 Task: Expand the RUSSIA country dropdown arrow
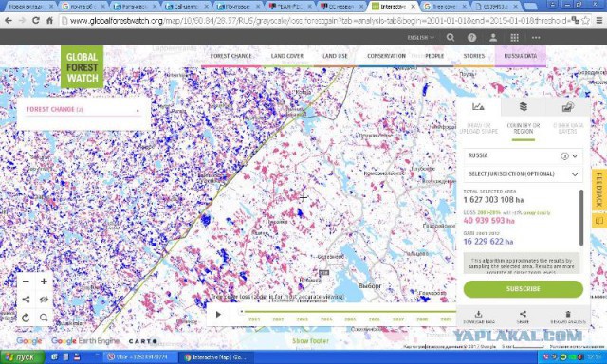coord(575,156)
